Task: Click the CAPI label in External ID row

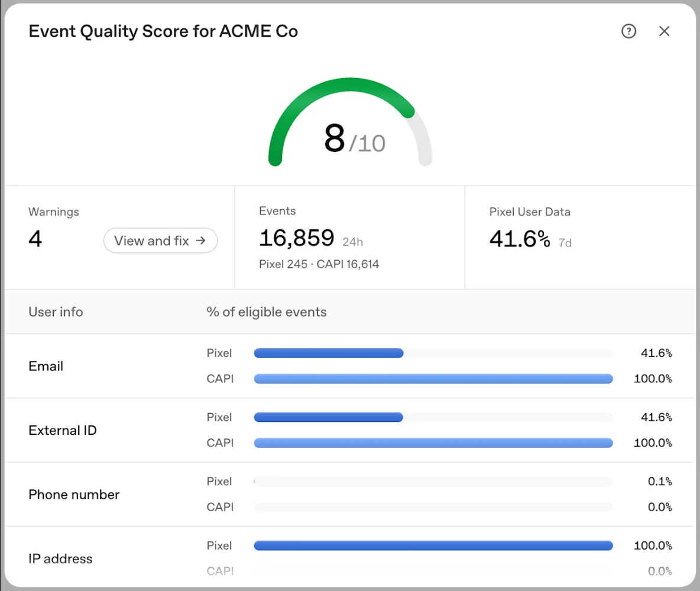Action: (x=220, y=443)
